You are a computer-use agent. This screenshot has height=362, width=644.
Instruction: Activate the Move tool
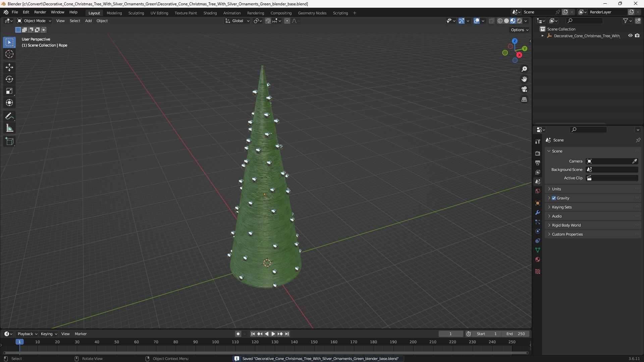tap(9, 67)
